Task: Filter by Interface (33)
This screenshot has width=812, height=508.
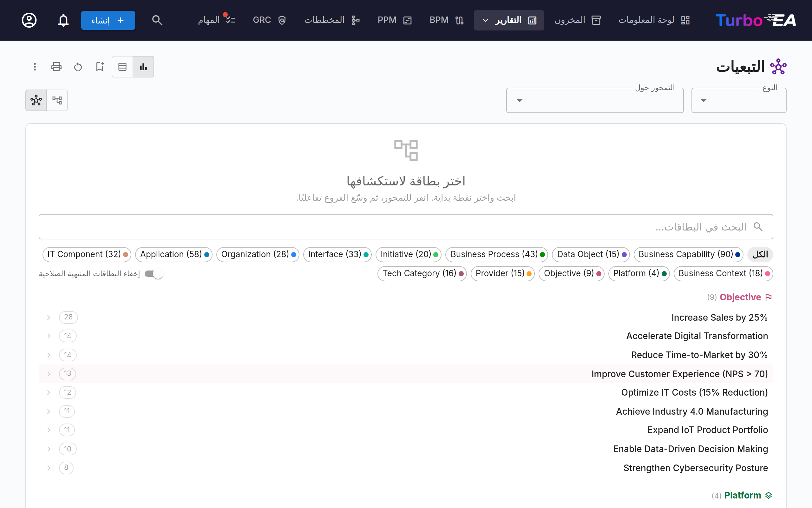Action: tap(337, 254)
